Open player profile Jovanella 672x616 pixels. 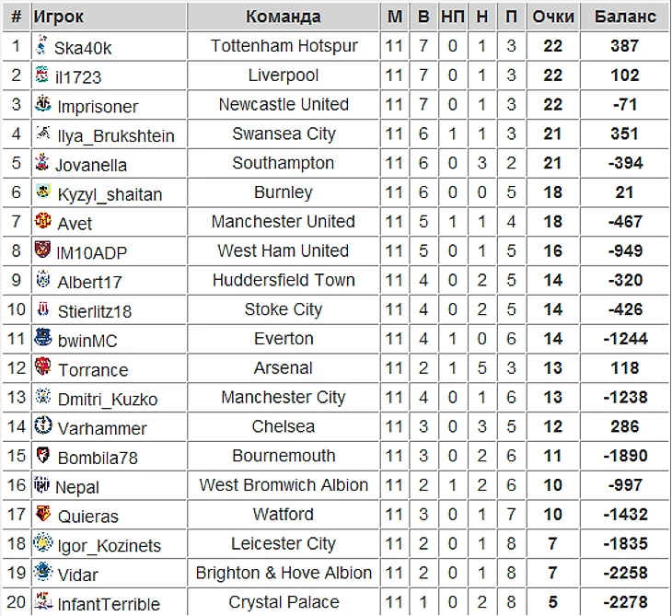91,165
